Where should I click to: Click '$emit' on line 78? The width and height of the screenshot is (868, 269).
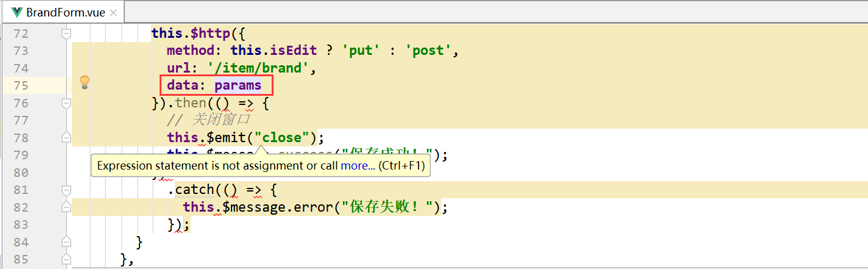pyautogui.click(x=227, y=137)
